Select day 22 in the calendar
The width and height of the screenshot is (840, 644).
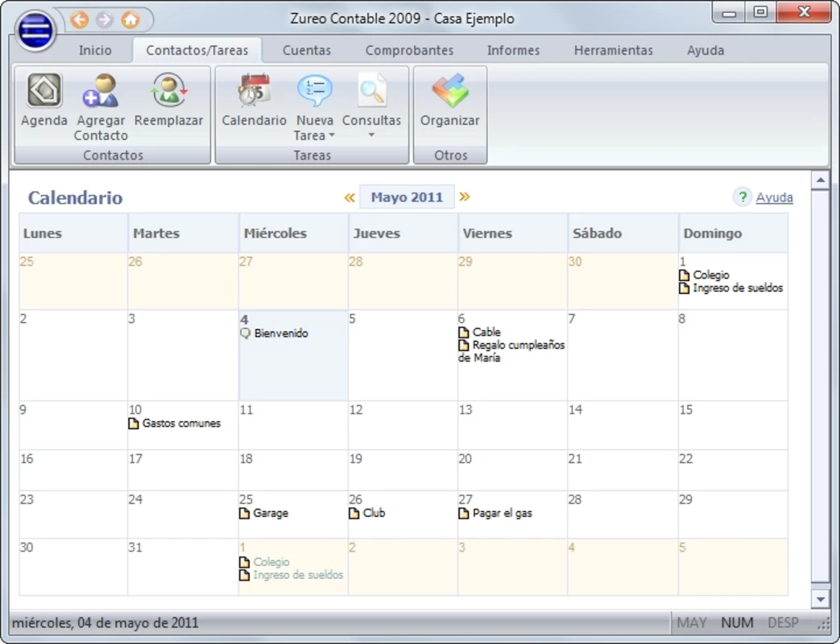(733, 470)
